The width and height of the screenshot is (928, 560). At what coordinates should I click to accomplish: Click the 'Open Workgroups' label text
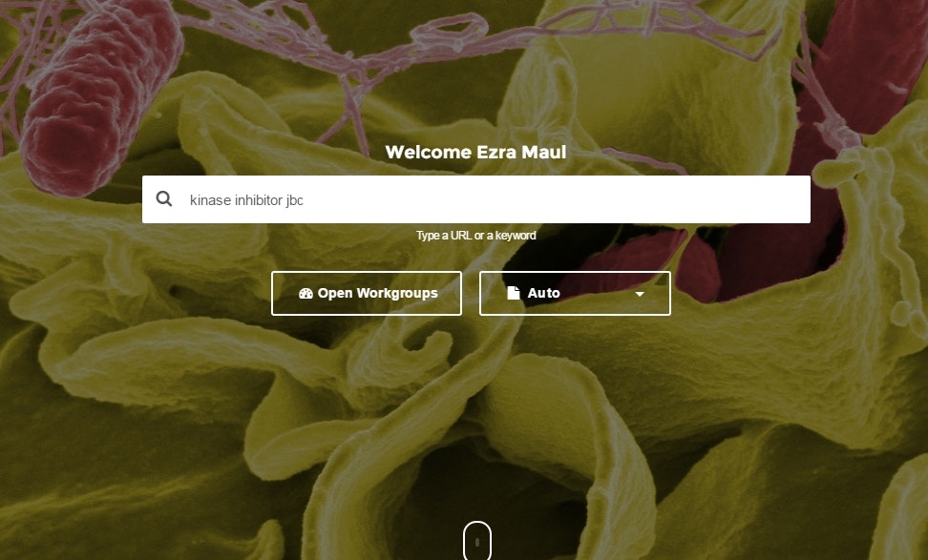pyautogui.click(x=377, y=293)
